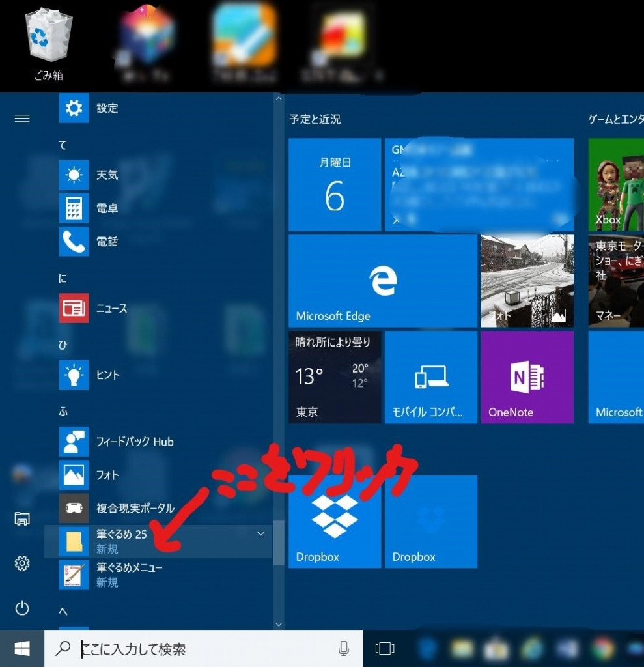
Task: Open the モバイル コンパニオン tile
Action: 431,377
